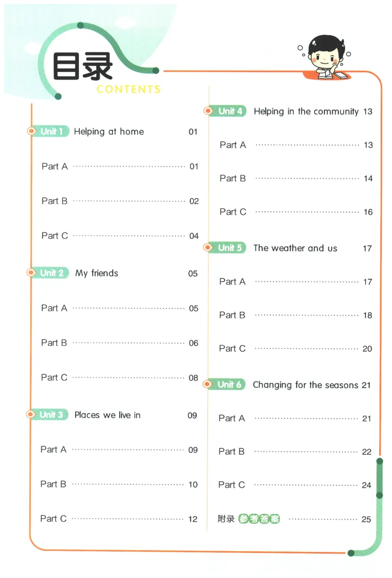Click the green 参考答案 answer key badge

coord(259,519)
